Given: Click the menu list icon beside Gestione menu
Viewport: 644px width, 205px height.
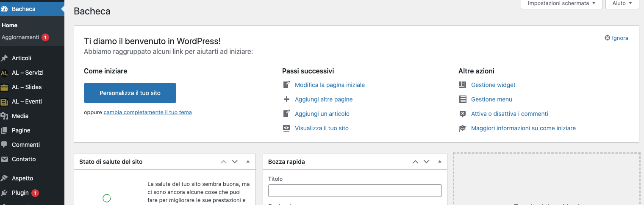Looking at the screenshot, I should tap(463, 99).
